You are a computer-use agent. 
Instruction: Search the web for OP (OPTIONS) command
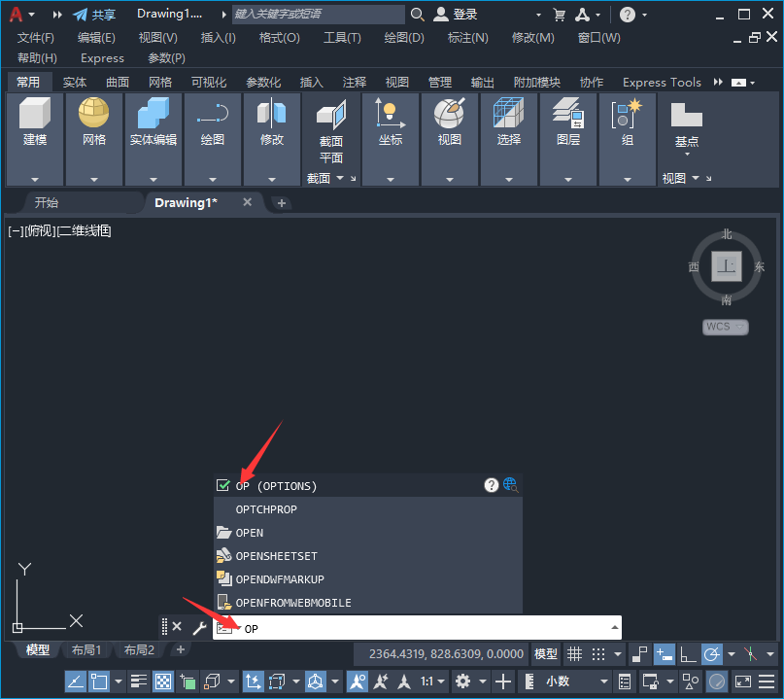pos(510,485)
